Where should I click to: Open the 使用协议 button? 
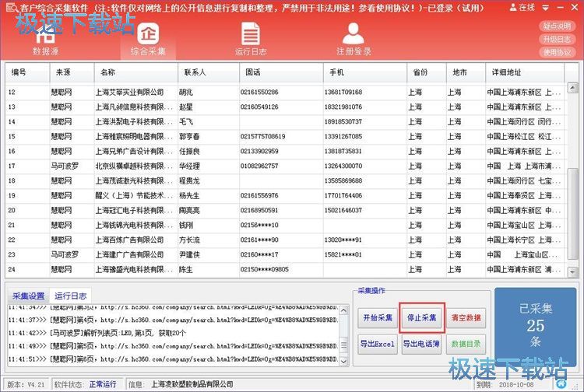pos(557,52)
